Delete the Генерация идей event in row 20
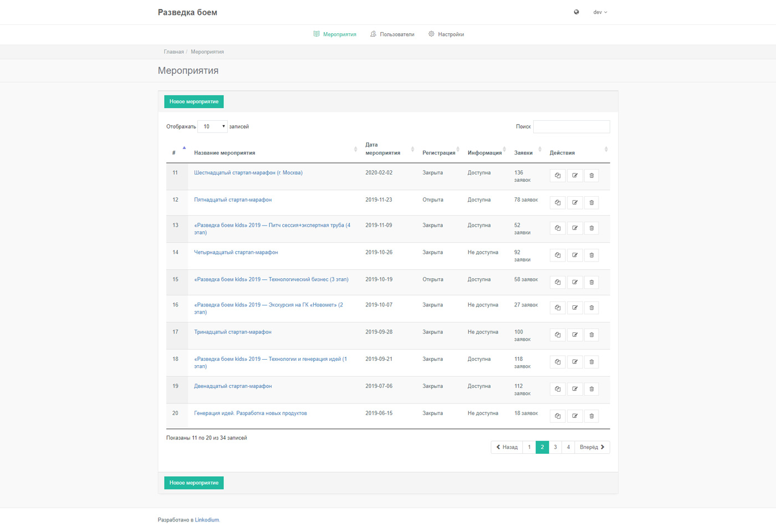This screenshot has width=776, height=532. pos(591,416)
